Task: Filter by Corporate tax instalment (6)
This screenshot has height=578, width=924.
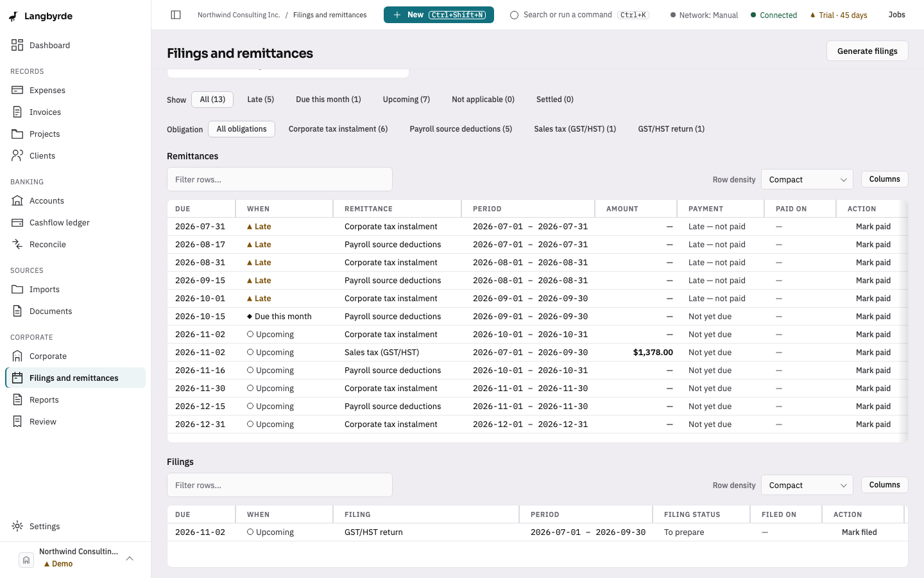Action: click(x=338, y=129)
